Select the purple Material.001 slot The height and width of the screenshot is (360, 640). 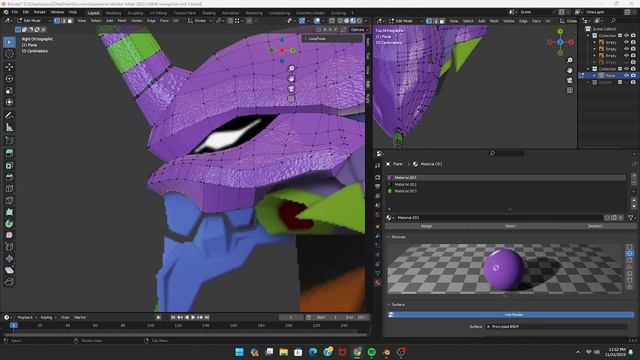[506, 178]
